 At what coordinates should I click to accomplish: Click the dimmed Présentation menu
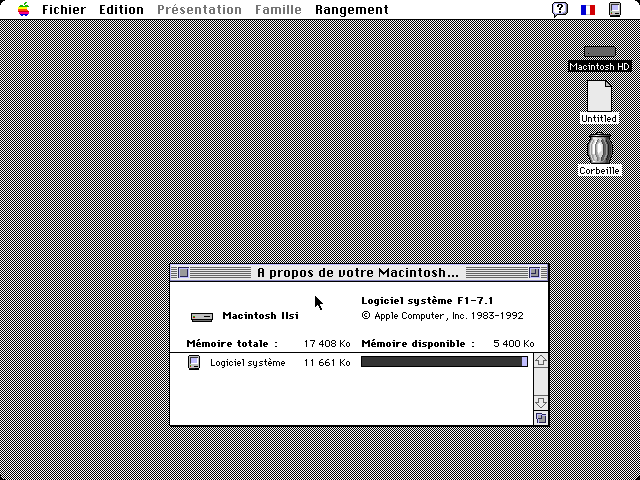tap(199, 9)
